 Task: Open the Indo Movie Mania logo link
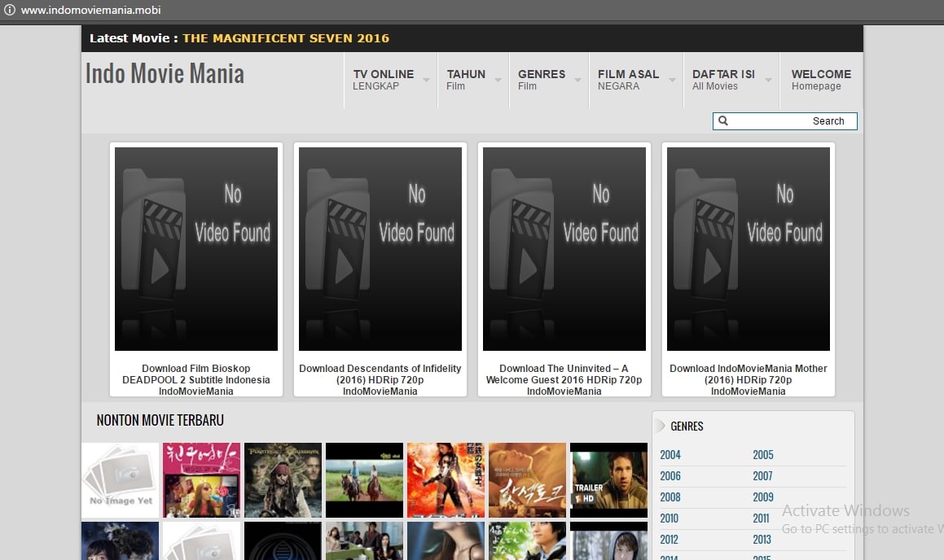[165, 74]
